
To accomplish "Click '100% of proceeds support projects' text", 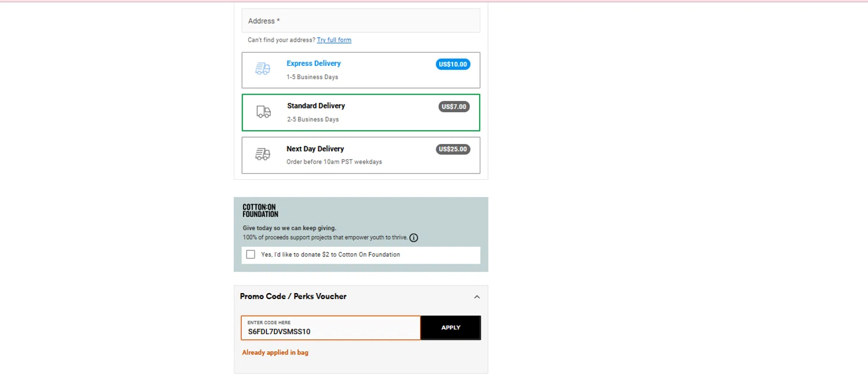I will click(x=325, y=238).
